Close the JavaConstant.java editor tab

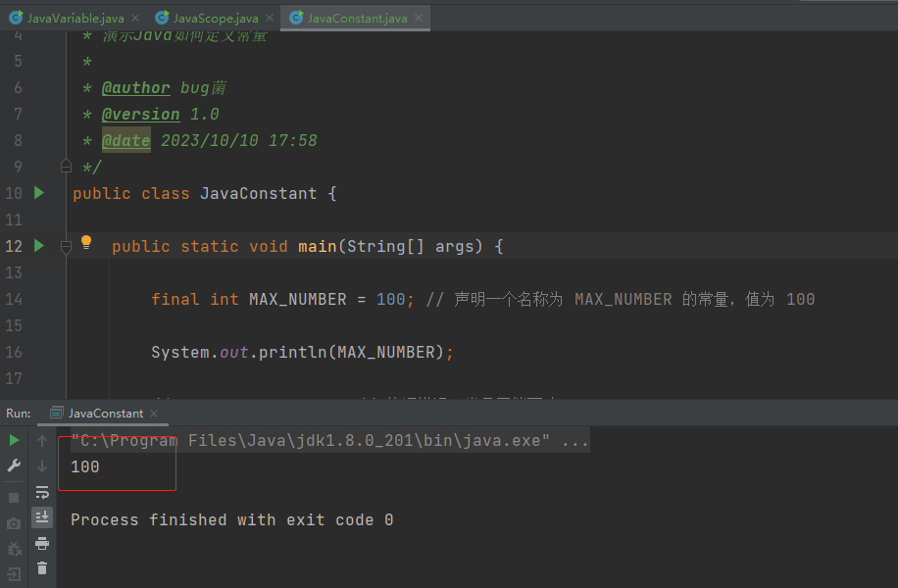[x=419, y=19]
